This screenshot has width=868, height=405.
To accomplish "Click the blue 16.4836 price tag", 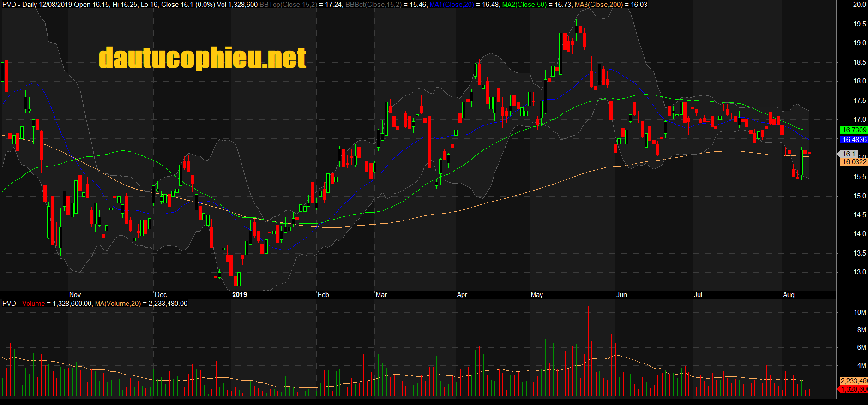I will pos(854,140).
